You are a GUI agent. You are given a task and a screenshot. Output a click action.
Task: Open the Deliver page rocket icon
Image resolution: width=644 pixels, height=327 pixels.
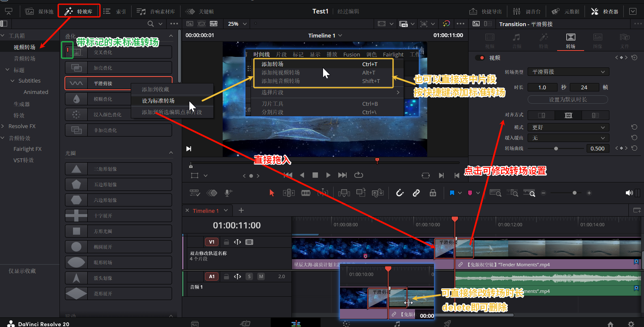point(447,324)
